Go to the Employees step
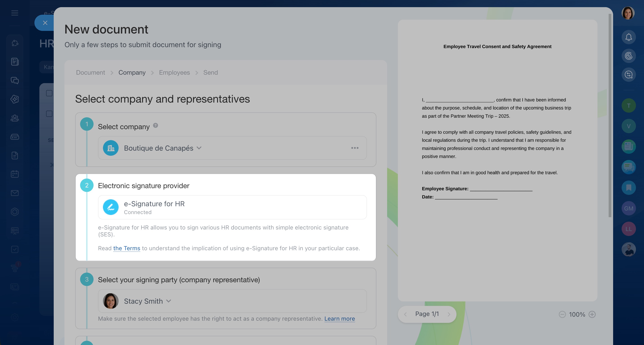The image size is (644, 345). pos(175,72)
